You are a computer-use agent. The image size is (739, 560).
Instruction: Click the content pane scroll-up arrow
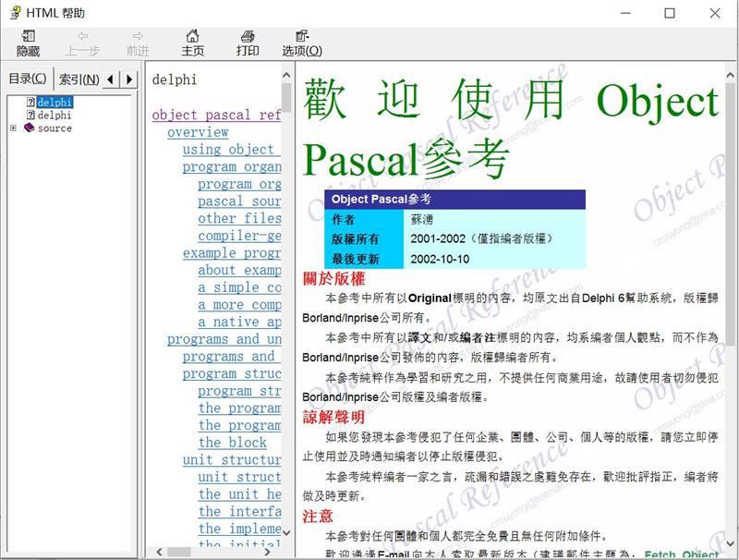(731, 75)
